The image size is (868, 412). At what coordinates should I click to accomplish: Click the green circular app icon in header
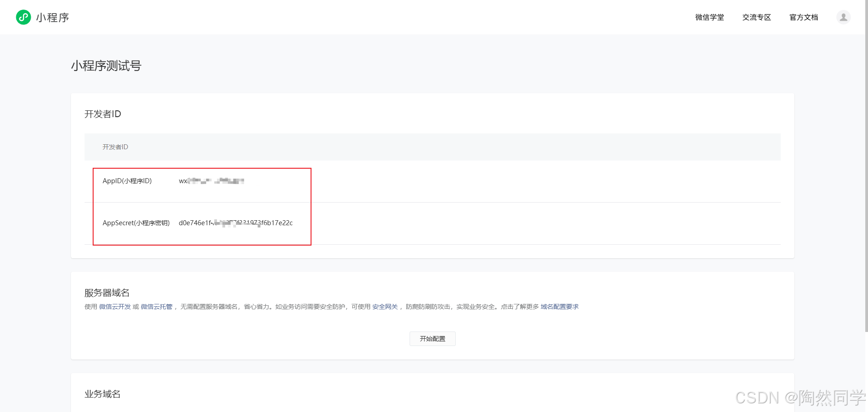tap(23, 17)
